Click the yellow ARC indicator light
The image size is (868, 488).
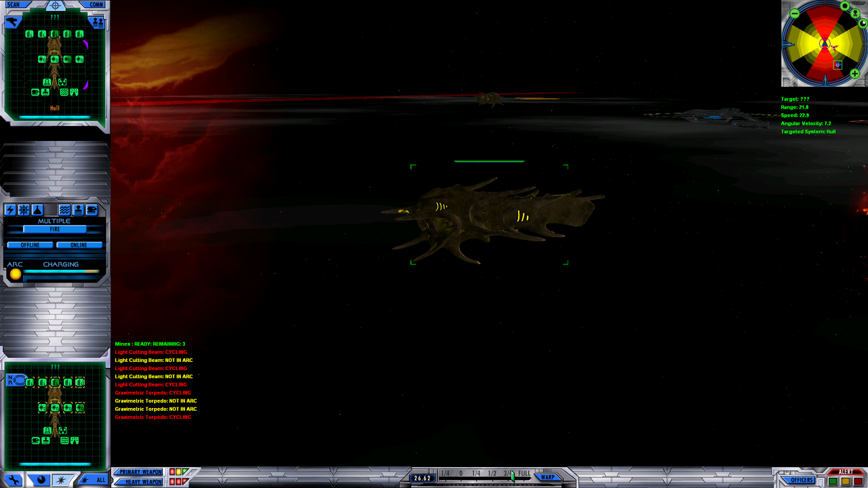coord(16,274)
